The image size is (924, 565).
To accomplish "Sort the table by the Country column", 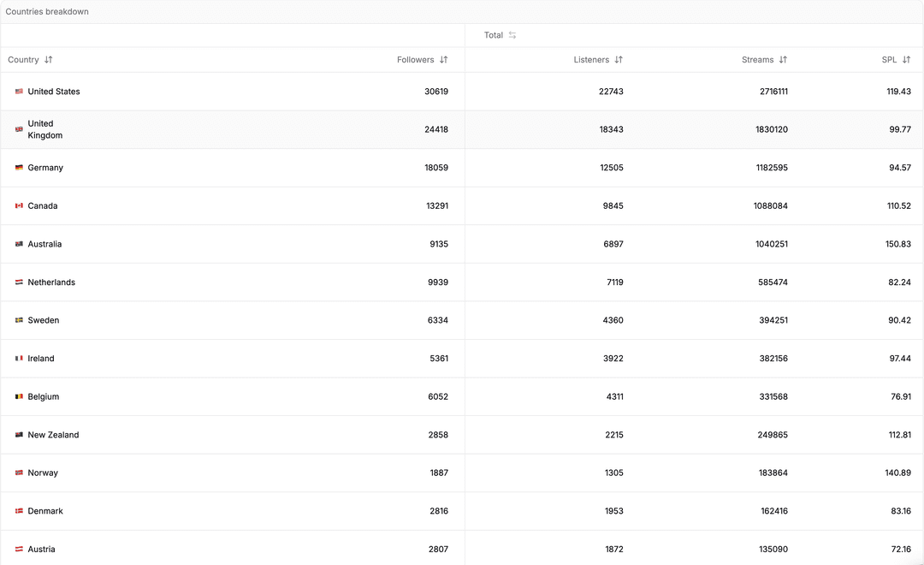I will [47, 60].
